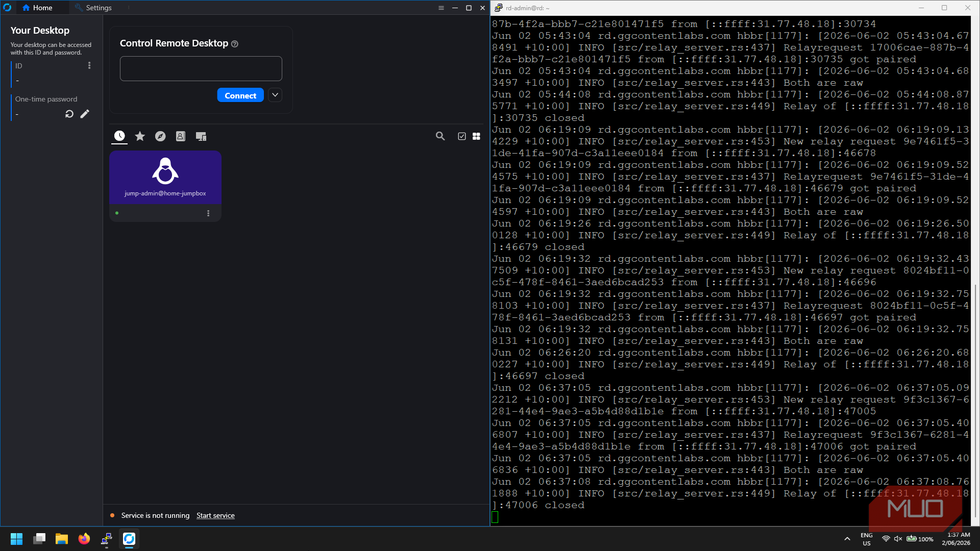Switch to the Settings tab
This screenshot has width=980, height=551.
click(x=93, y=8)
